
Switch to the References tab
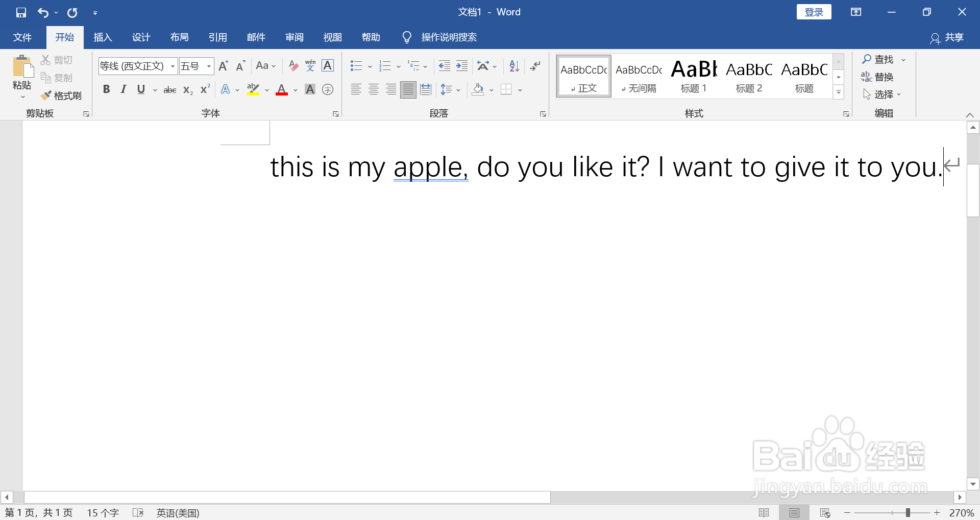point(217,37)
